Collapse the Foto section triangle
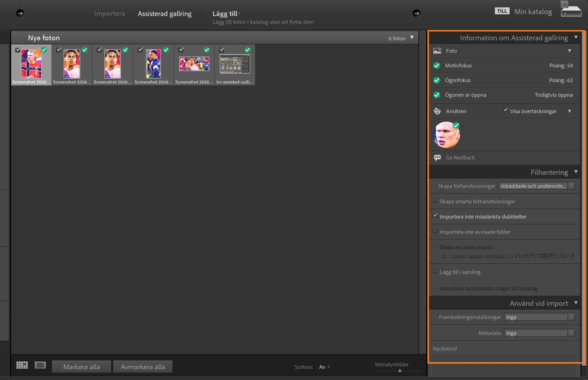 [570, 51]
